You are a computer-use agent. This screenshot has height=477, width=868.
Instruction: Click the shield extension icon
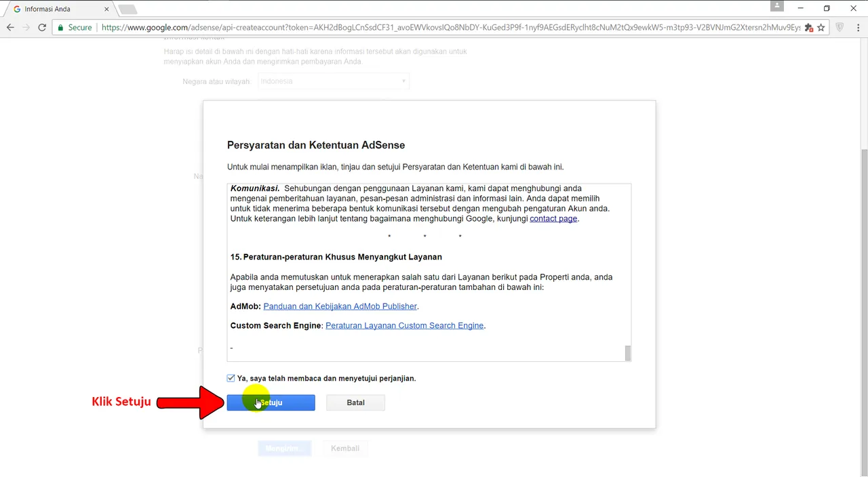(x=840, y=28)
